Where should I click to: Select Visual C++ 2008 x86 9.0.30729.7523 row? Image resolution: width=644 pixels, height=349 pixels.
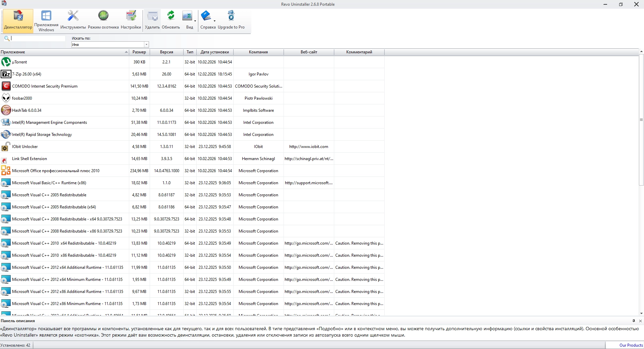point(192,231)
